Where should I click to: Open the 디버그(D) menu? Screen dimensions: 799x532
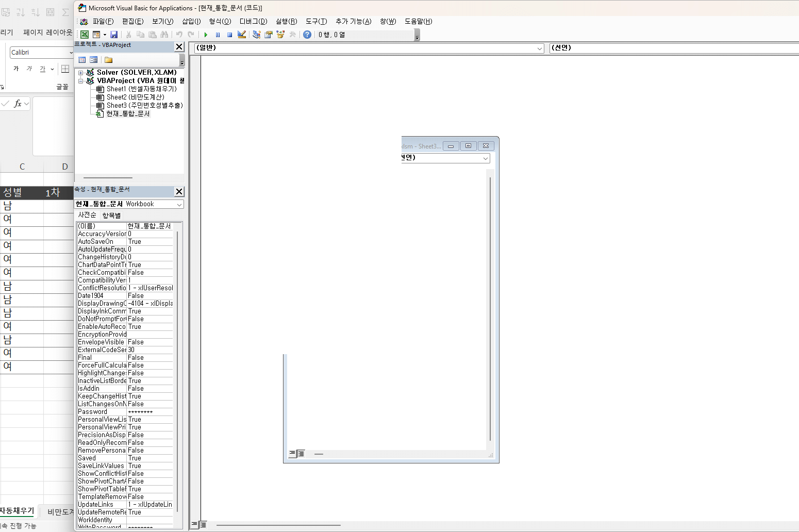tap(253, 21)
